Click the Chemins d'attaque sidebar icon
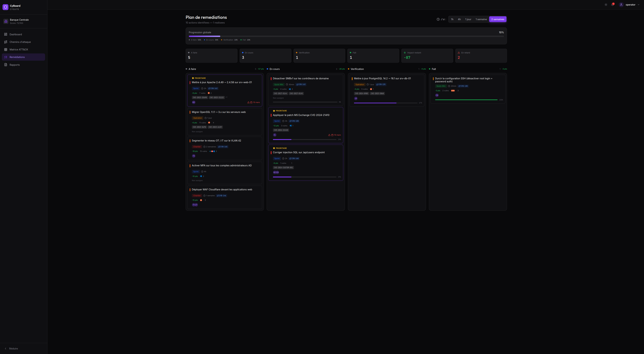This screenshot has width=644, height=354. pyautogui.click(x=6, y=42)
